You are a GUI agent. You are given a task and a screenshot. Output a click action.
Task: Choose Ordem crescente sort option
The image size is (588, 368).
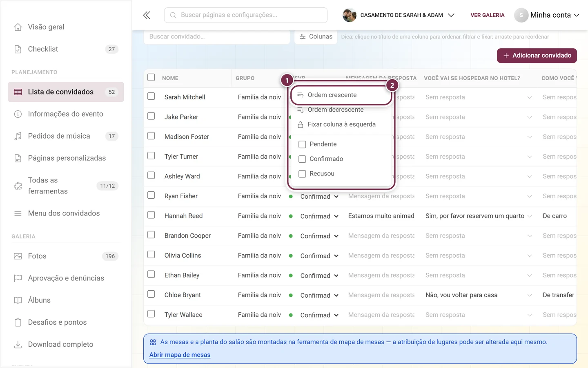pos(341,95)
